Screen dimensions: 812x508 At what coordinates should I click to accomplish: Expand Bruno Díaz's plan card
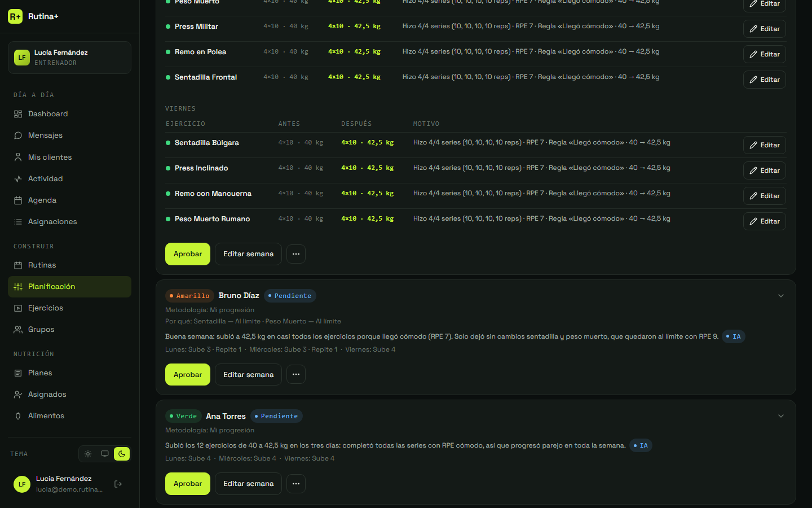click(x=781, y=296)
